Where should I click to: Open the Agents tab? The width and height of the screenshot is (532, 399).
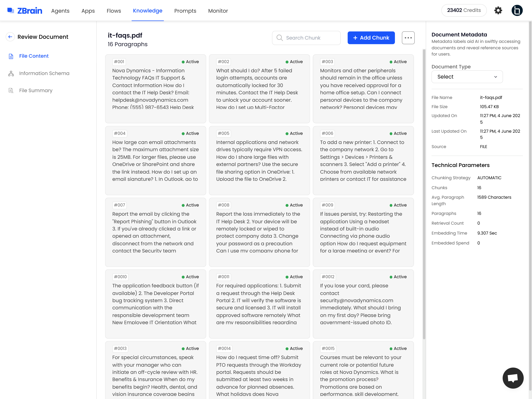pos(60,11)
